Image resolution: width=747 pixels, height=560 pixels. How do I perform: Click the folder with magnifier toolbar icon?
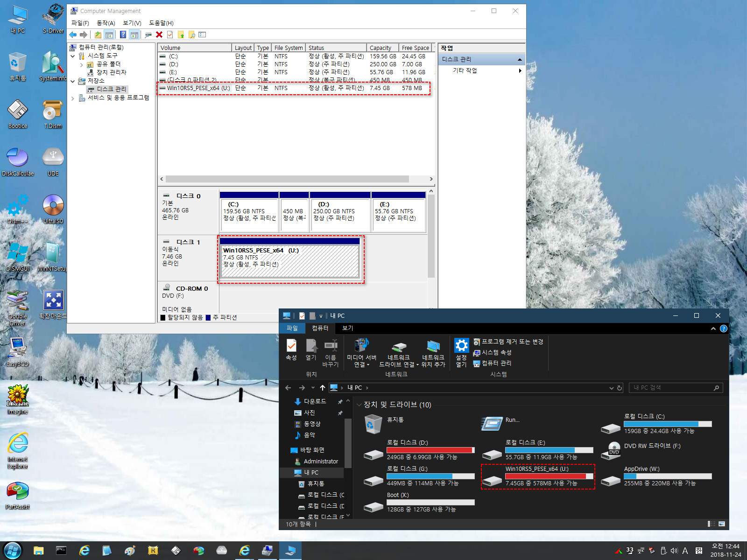coord(191,35)
